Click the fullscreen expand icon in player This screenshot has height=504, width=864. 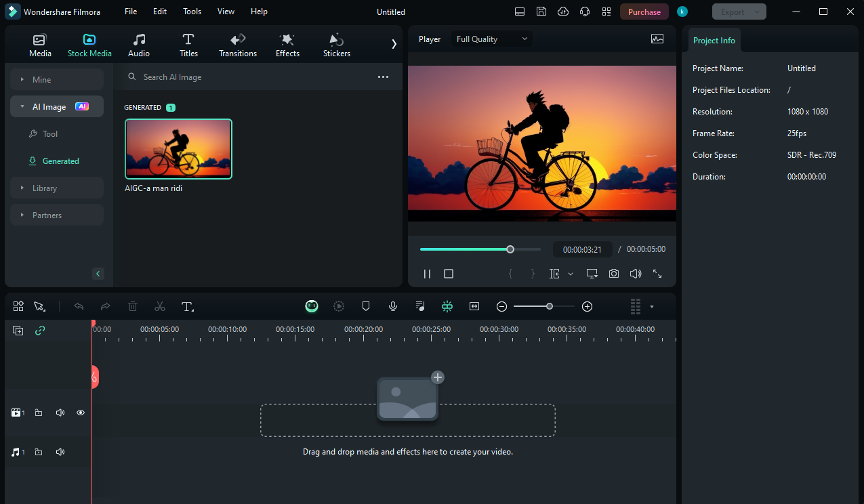657,274
